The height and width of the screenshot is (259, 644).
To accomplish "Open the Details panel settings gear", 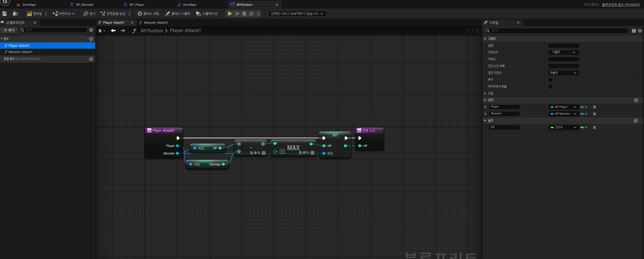I will click(640, 31).
